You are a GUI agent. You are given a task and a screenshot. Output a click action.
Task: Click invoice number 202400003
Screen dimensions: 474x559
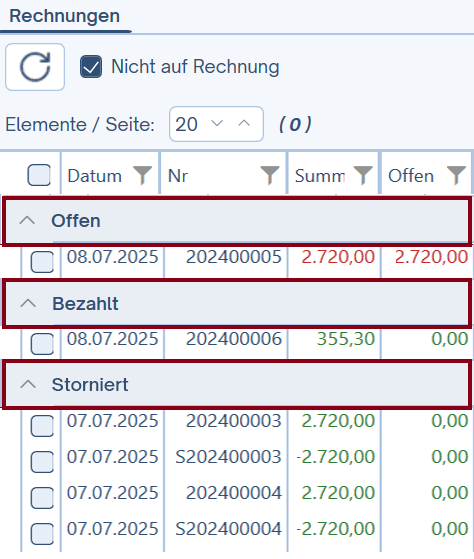pyautogui.click(x=234, y=421)
